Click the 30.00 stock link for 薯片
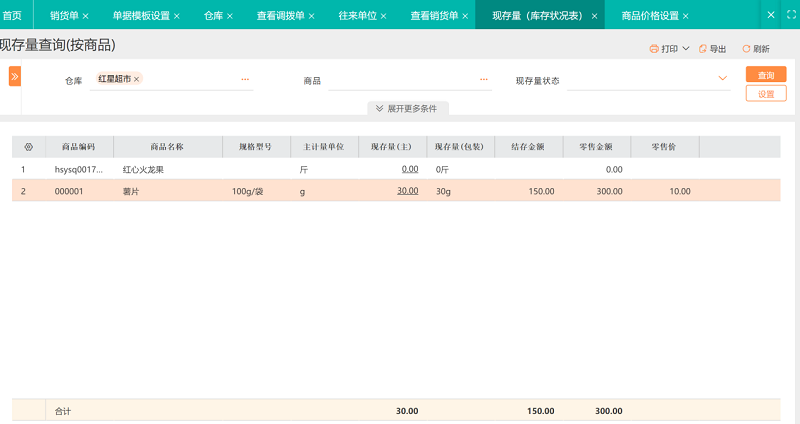Image resolution: width=800 pixels, height=424 pixels. click(x=407, y=191)
